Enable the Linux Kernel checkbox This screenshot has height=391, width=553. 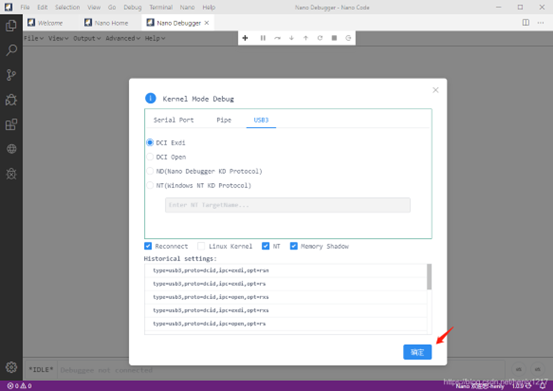point(201,246)
